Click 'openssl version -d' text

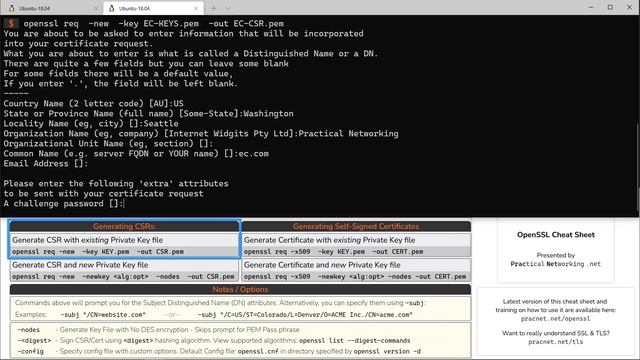pos(387,351)
